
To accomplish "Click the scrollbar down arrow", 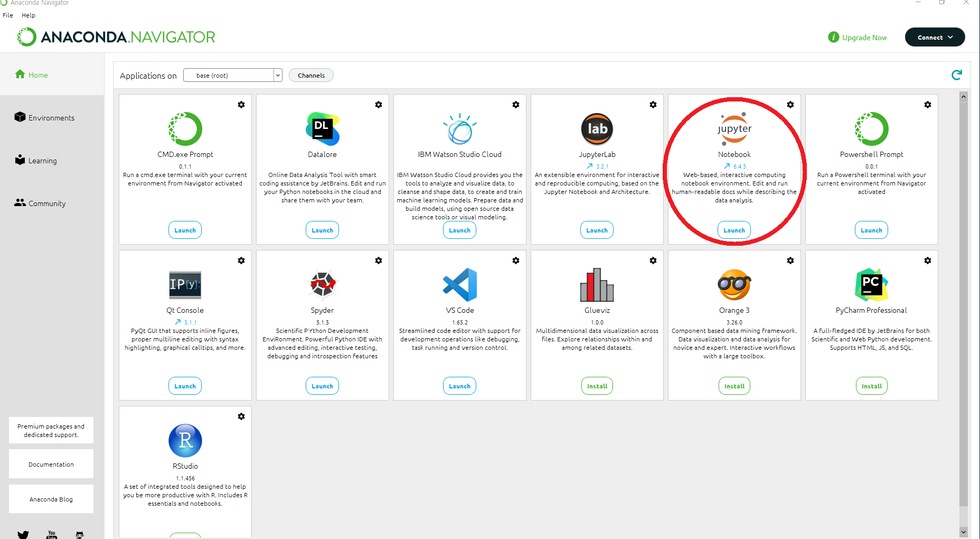I will point(964,532).
